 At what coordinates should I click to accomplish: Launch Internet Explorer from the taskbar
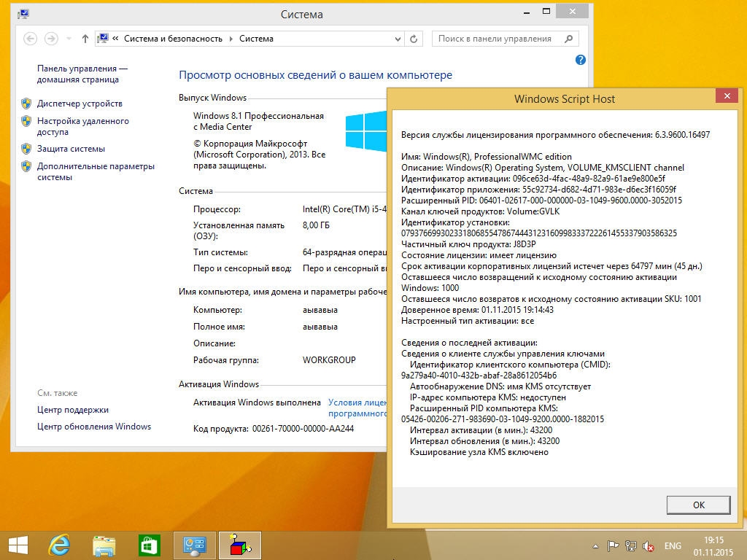60,545
